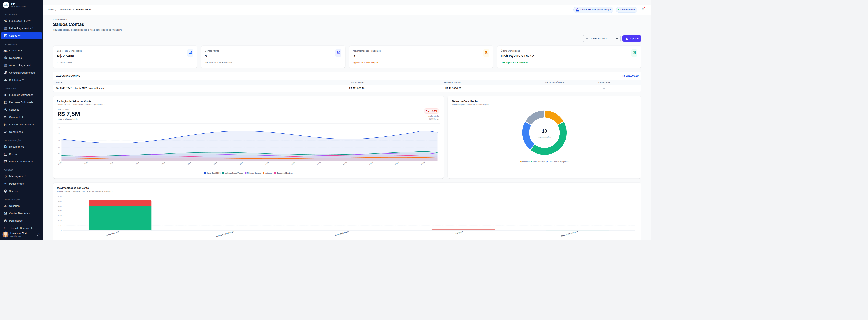Click the green Conta Geral FEFC bar
The image size is (868, 320).
point(120,218)
